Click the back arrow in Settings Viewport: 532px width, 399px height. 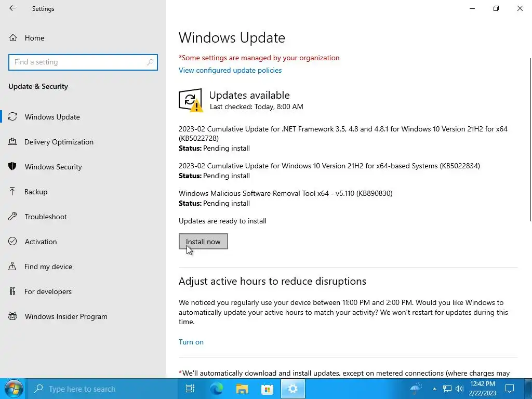tap(12, 8)
